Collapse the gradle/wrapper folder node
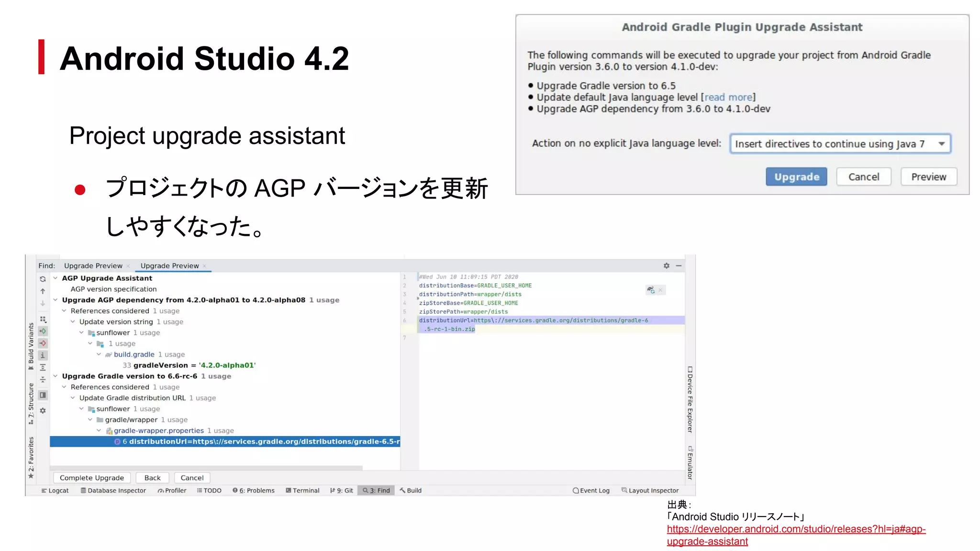 [x=90, y=419]
